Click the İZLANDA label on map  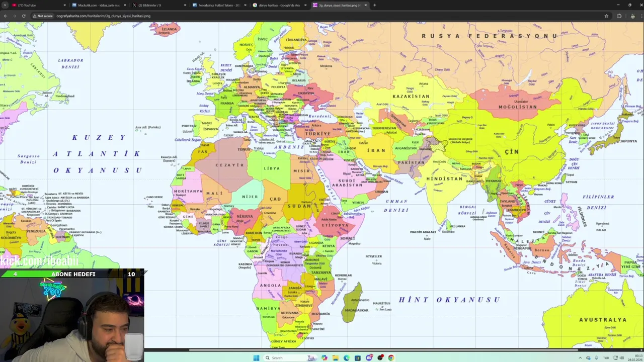pyautogui.click(x=170, y=29)
